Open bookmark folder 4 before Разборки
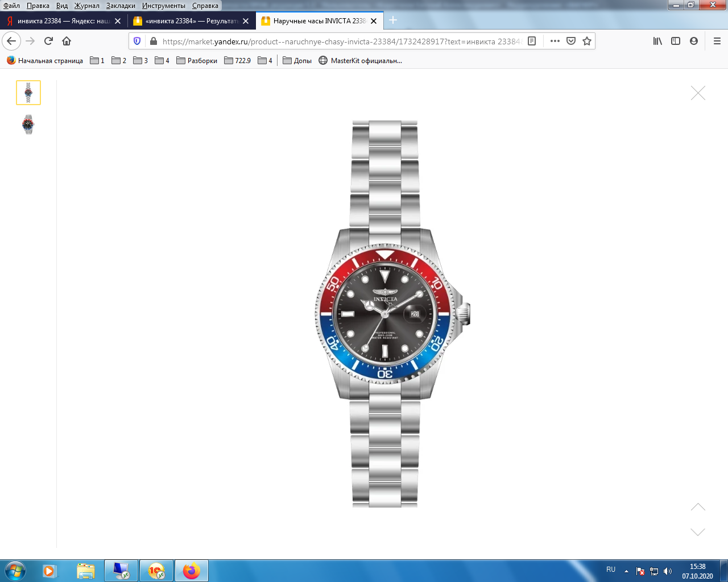Image resolution: width=728 pixels, height=582 pixels. pyautogui.click(x=162, y=60)
